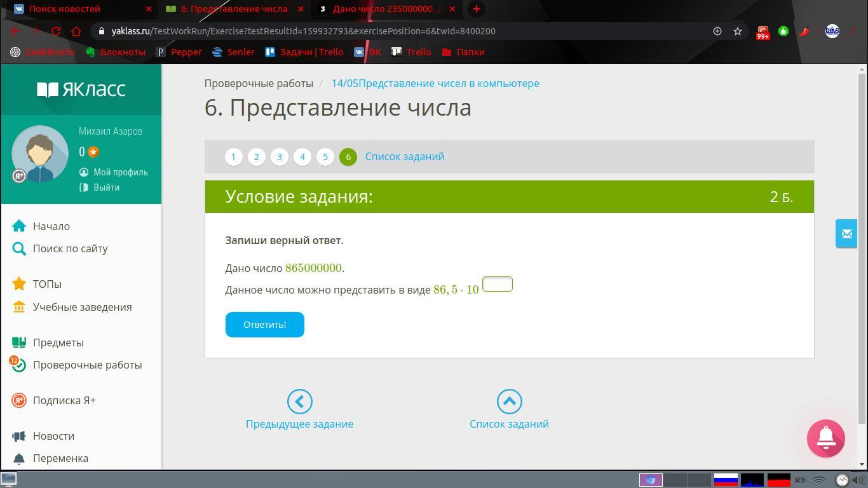This screenshot has width=868, height=488.
Task: Open the Новости news section
Action: (x=53, y=436)
